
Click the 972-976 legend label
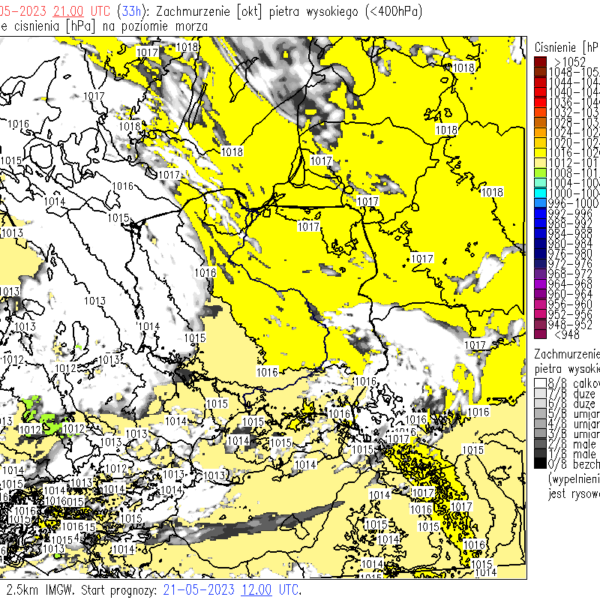tap(570, 264)
